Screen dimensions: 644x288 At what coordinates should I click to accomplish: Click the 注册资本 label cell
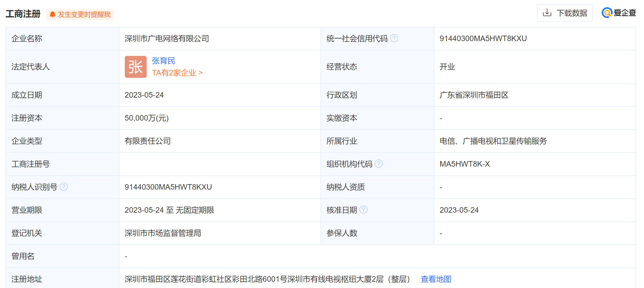click(62, 118)
